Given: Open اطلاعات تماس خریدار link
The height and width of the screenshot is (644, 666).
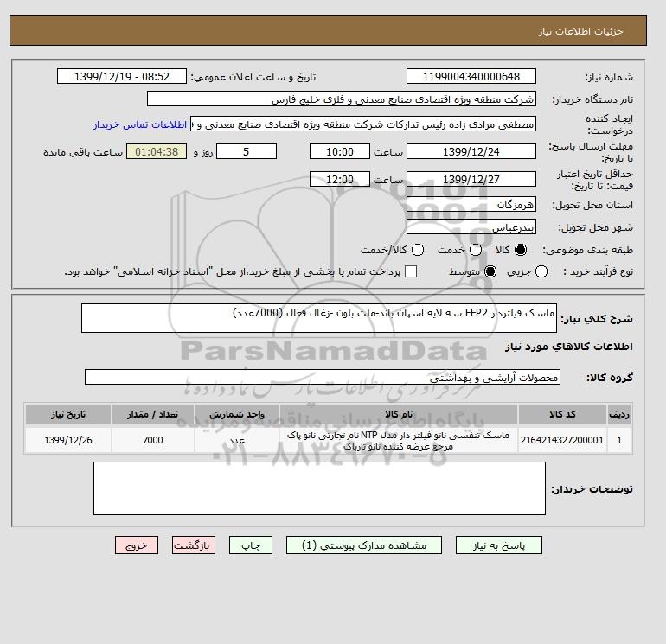Looking at the screenshot, I should click(x=140, y=124).
